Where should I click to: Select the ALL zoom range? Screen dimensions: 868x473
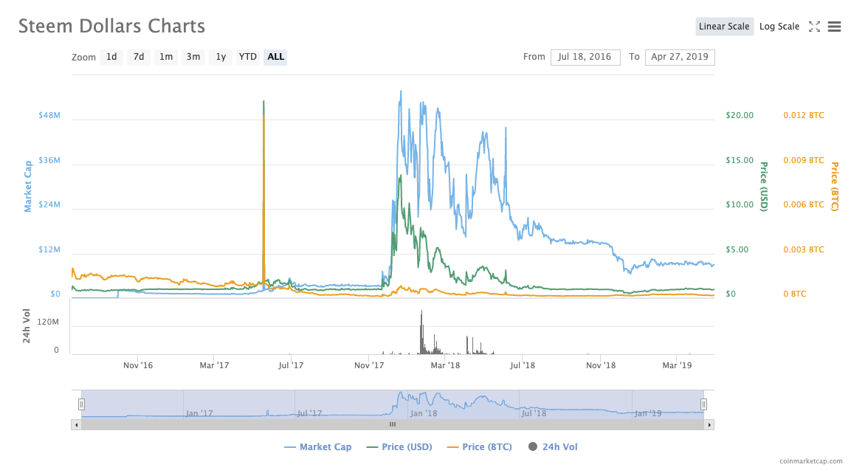[x=275, y=57]
